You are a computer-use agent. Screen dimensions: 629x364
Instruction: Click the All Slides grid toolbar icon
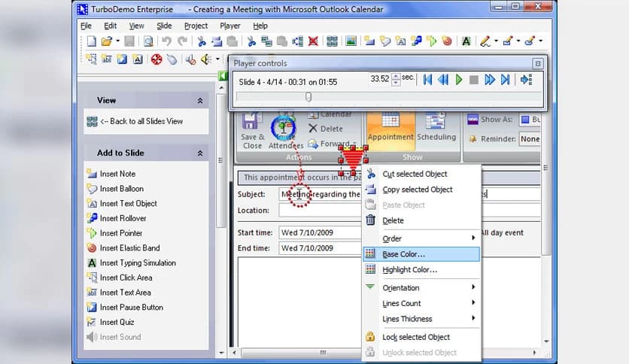(332, 41)
